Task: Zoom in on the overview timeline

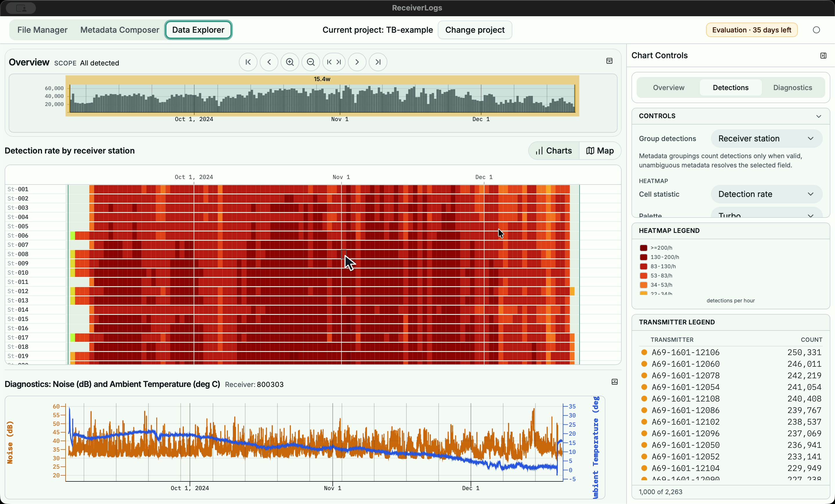Action: pos(290,62)
